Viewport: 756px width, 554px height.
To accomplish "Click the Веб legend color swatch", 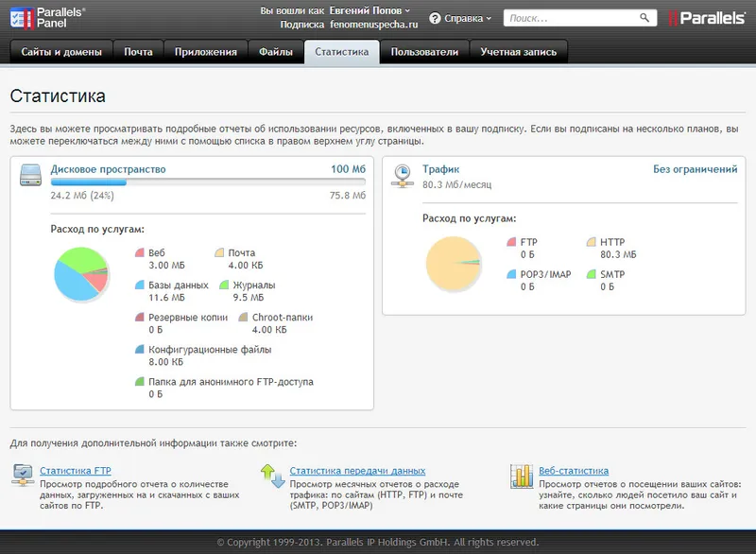I will pyautogui.click(x=140, y=252).
